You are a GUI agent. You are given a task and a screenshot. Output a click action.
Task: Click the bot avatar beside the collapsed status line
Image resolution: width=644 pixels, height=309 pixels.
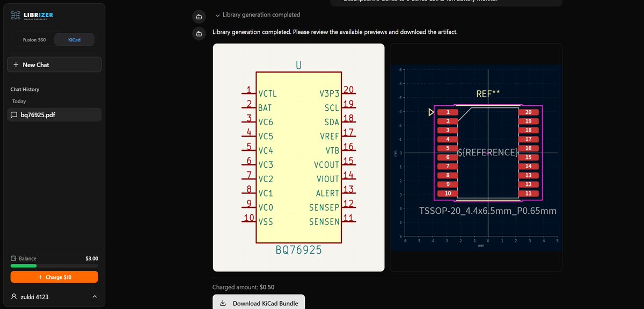tap(199, 16)
